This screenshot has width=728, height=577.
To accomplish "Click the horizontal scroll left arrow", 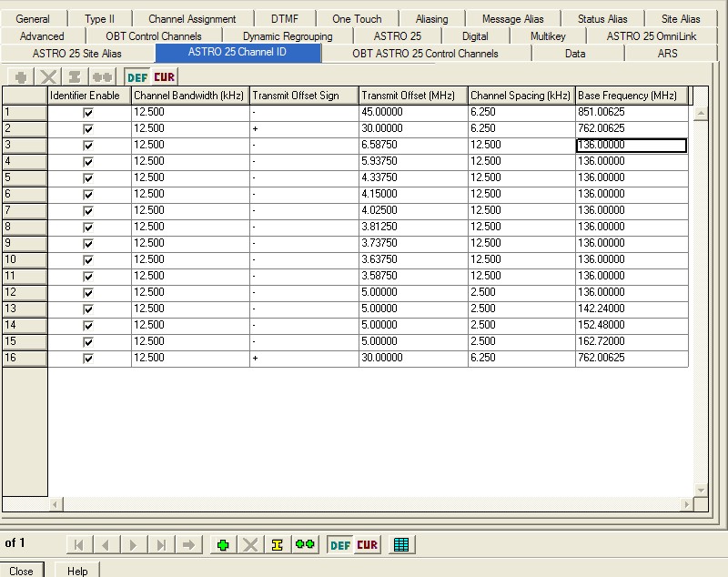I will [x=55, y=504].
